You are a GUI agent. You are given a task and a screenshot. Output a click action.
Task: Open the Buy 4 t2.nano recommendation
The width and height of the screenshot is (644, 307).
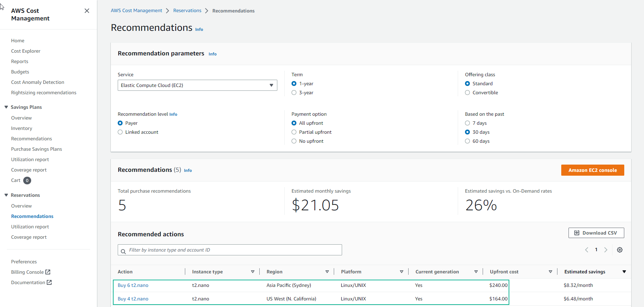pos(133,299)
